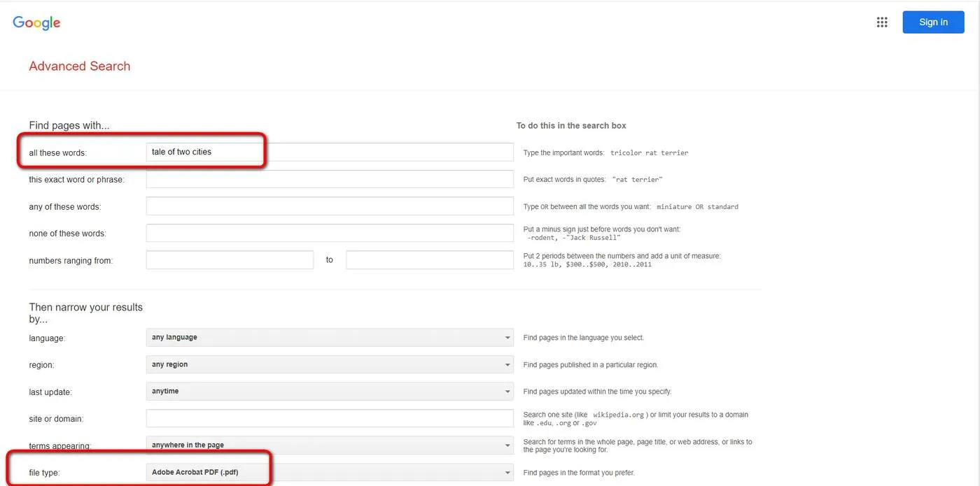Click the 'Find pages with...' heading text
This screenshot has height=486, width=980.
click(x=69, y=126)
